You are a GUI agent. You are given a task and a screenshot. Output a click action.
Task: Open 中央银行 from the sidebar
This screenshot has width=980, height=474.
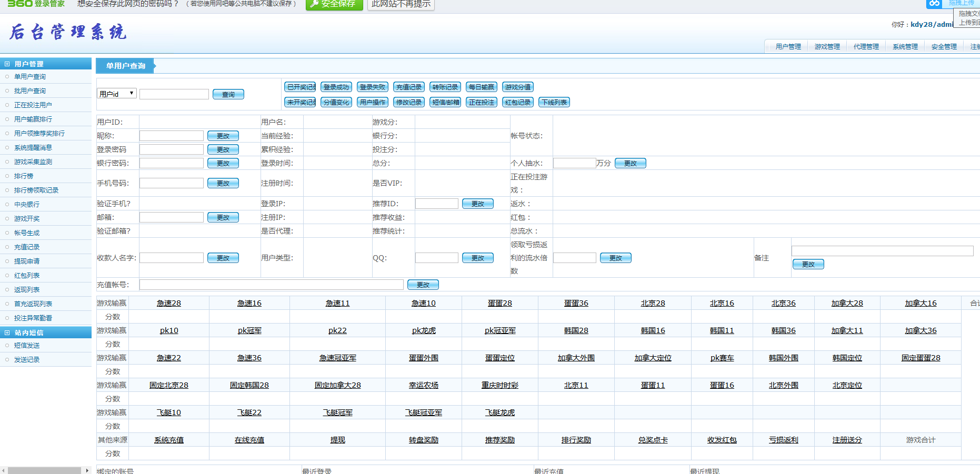(x=27, y=205)
